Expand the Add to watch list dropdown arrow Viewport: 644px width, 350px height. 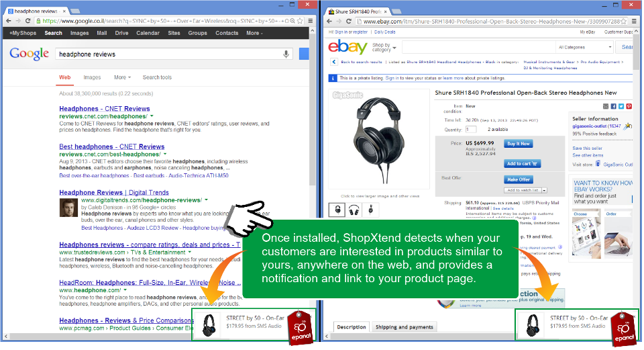coord(544,190)
